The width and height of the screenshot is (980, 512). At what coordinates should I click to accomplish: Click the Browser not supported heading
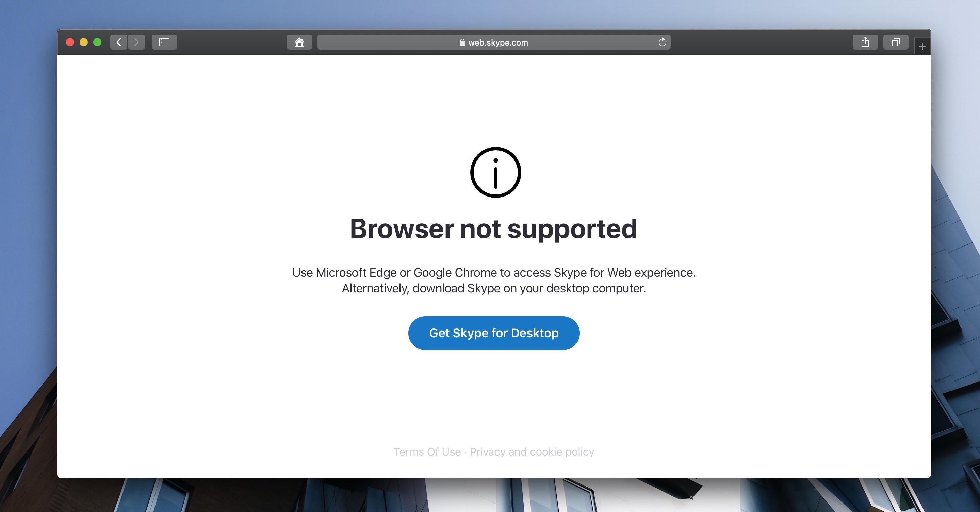coord(493,229)
